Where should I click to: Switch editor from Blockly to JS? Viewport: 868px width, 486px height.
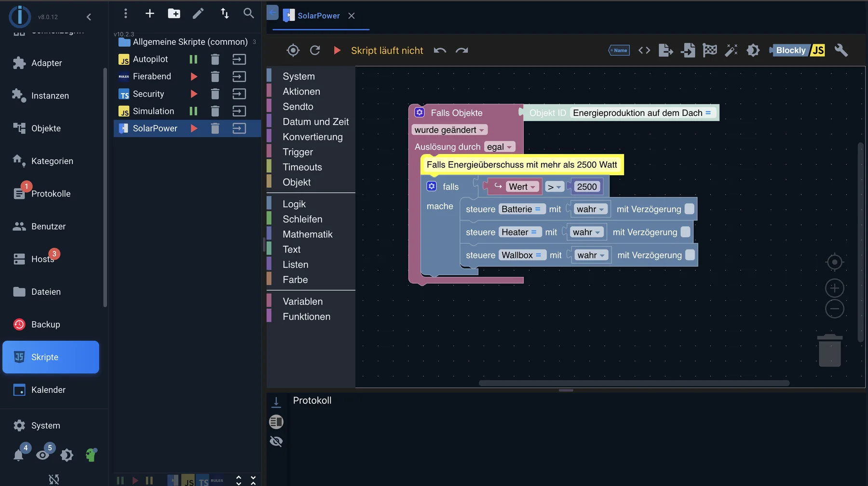(797, 50)
